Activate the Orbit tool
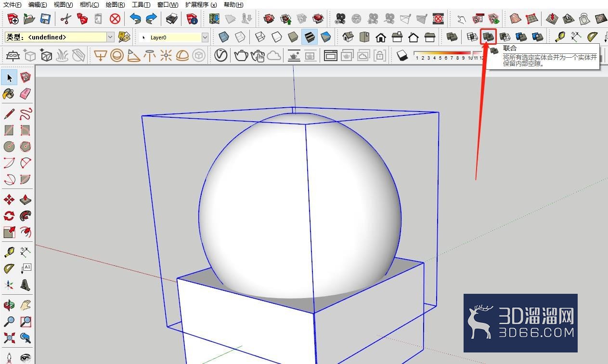The width and height of the screenshot is (608, 364). pyautogui.click(x=9, y=305)
